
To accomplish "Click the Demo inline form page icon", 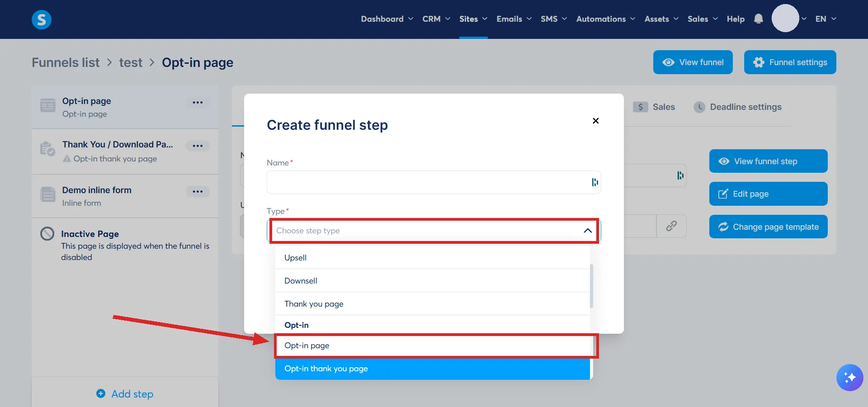I will 48,195.
